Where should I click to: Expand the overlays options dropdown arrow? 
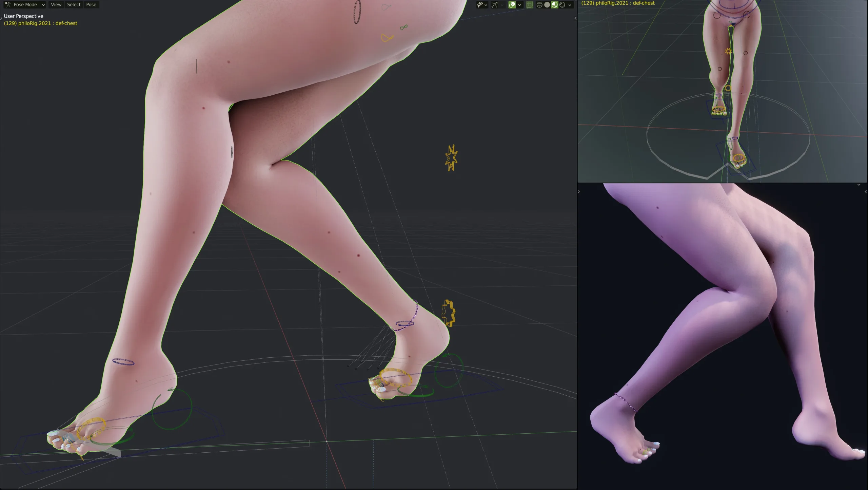coord(520,5)
